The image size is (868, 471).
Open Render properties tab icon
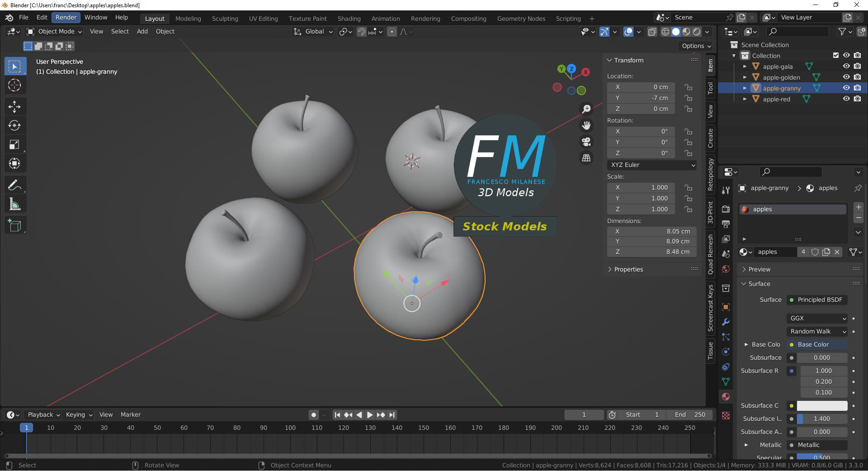point(726,209)
